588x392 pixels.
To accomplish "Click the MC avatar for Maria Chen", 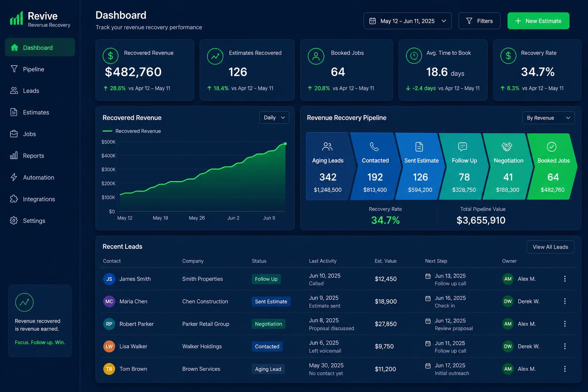I will tap(109, 301).
